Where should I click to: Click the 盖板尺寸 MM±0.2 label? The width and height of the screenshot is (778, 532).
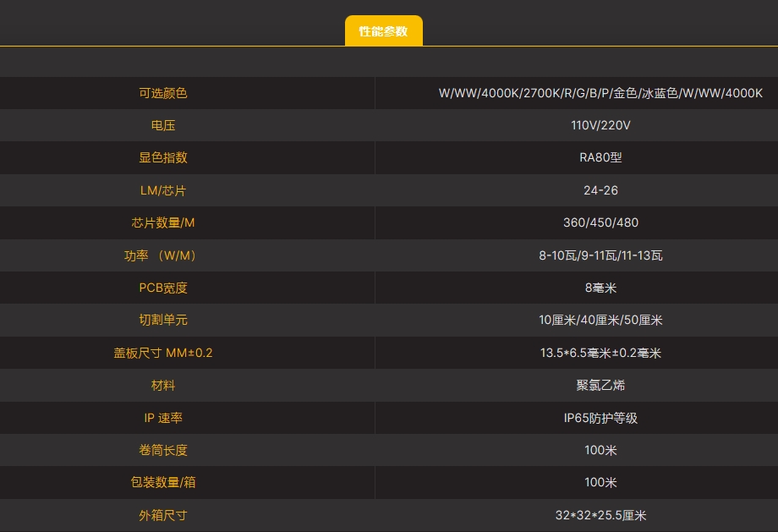(163, 353)
